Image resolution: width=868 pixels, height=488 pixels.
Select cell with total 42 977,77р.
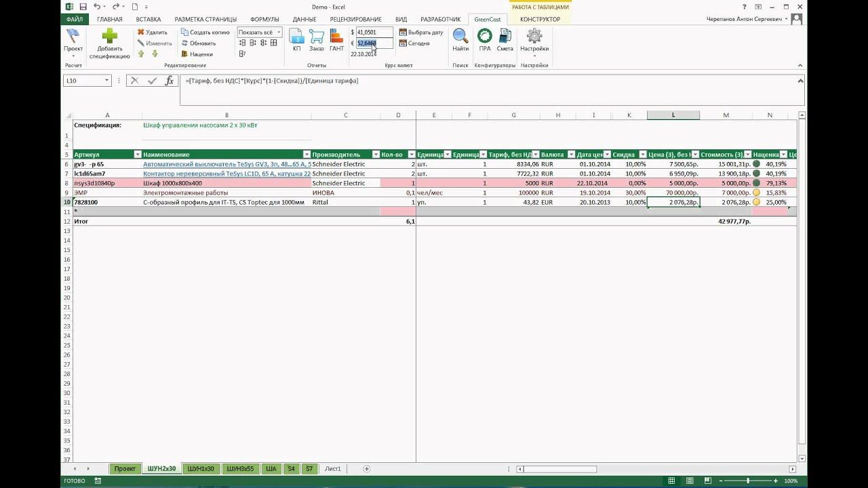726,222
